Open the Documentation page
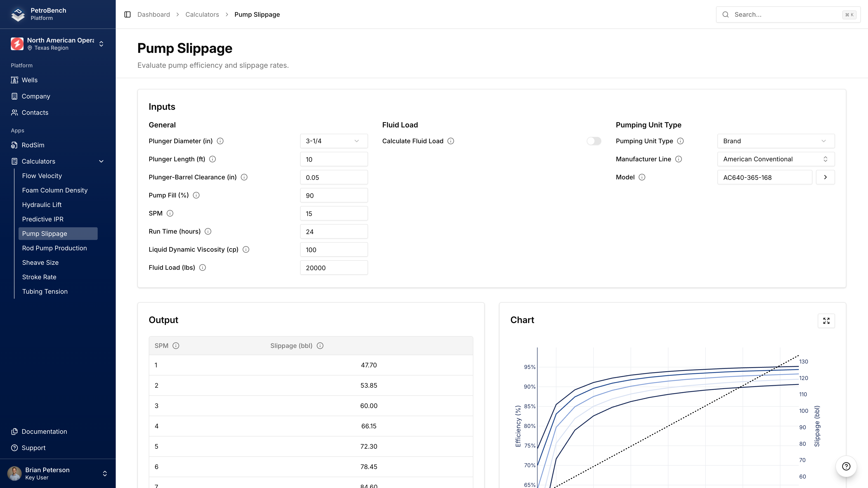868x488 pixels. 44,432
